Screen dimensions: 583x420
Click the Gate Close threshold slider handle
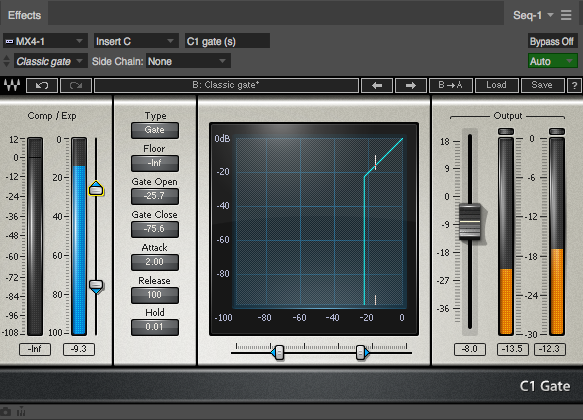(x=96, y=286)
